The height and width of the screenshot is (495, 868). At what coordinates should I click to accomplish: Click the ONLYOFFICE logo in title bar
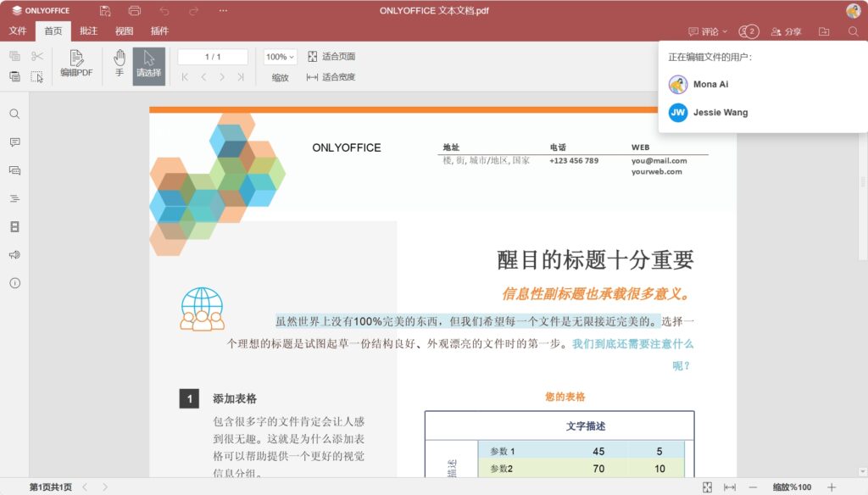tap(41, 10)
